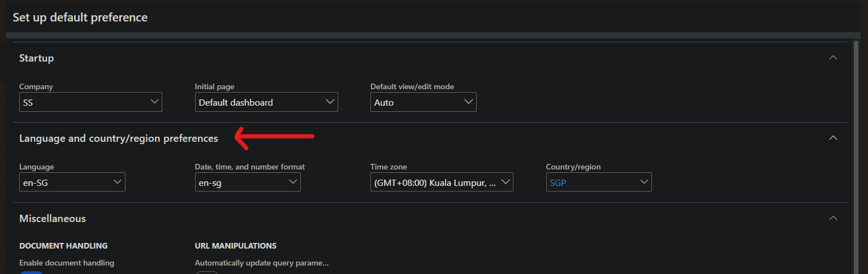Screen dimensions: 868x274
Task: Click the Time zone field label
Action: 388,167
